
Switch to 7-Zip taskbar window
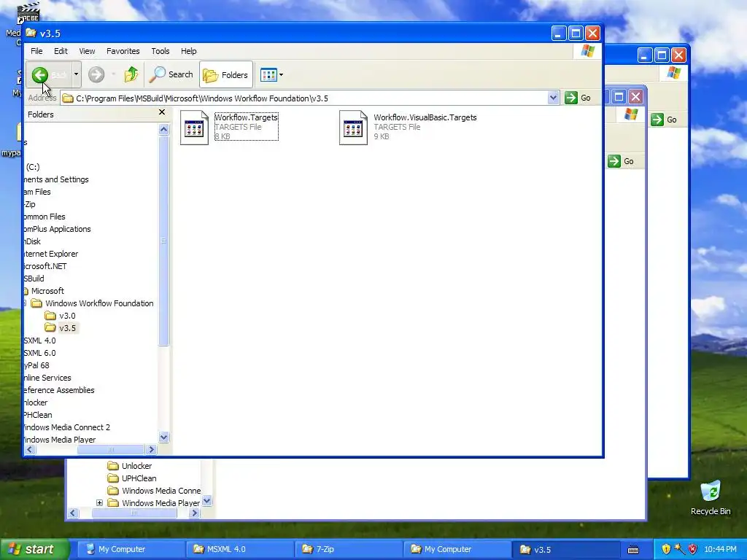point(349,549)
